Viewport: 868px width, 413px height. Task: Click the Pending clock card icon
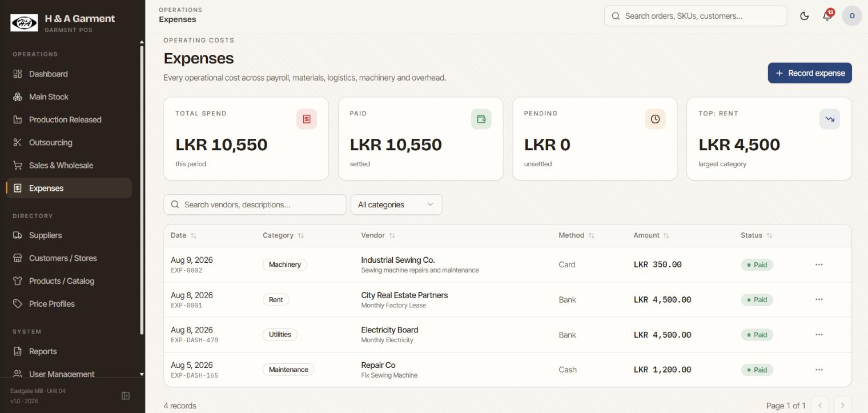(655, 119)
